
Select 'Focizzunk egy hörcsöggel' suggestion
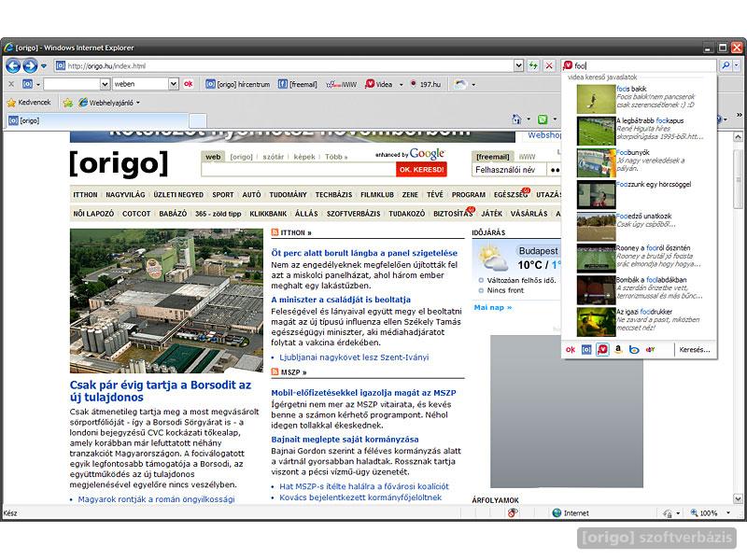[x=640, y=193]
